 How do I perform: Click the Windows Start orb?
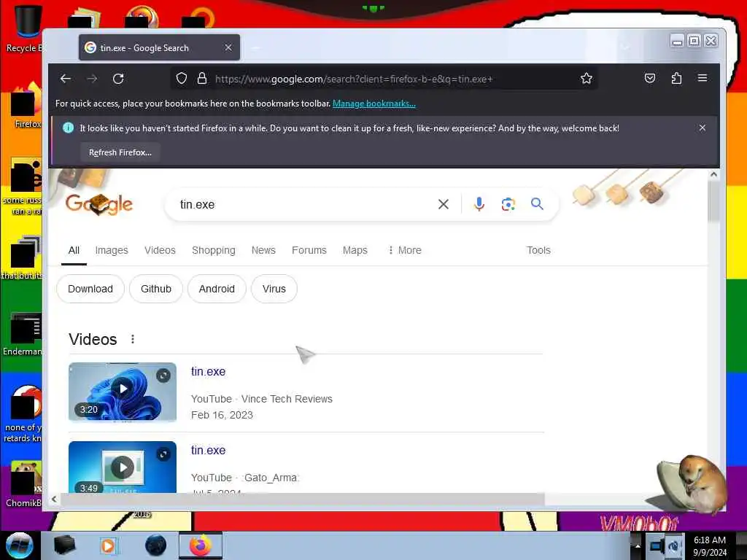[x=20, y=545]
